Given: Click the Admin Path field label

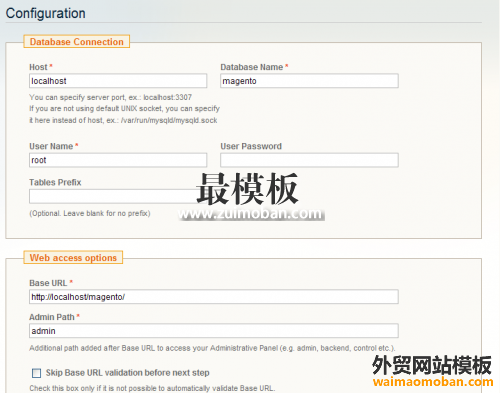Looking at the screenshot, I should coord(52,317).
